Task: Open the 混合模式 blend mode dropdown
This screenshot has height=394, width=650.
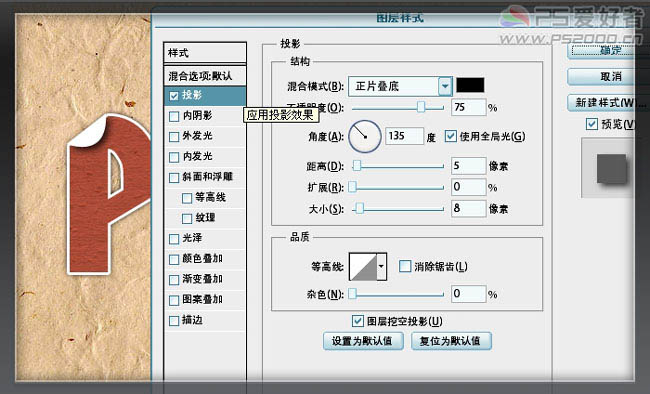Action: click(400, 86)
